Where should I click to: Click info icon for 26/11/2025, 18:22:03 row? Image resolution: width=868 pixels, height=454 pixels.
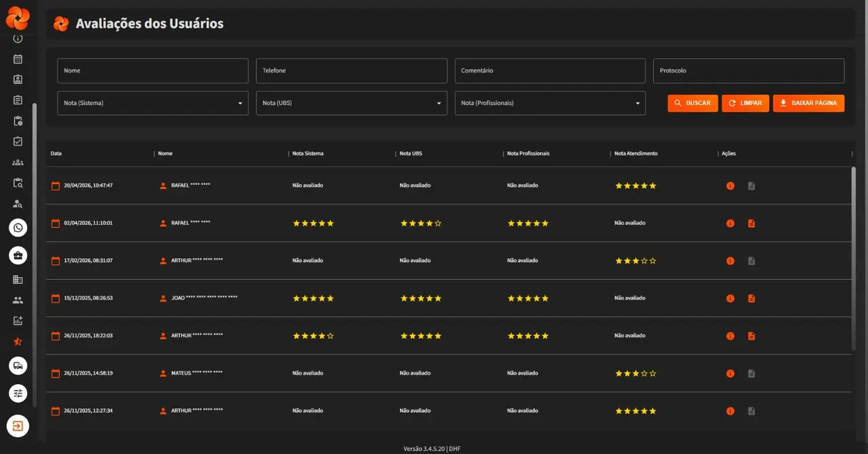point(730,336)
